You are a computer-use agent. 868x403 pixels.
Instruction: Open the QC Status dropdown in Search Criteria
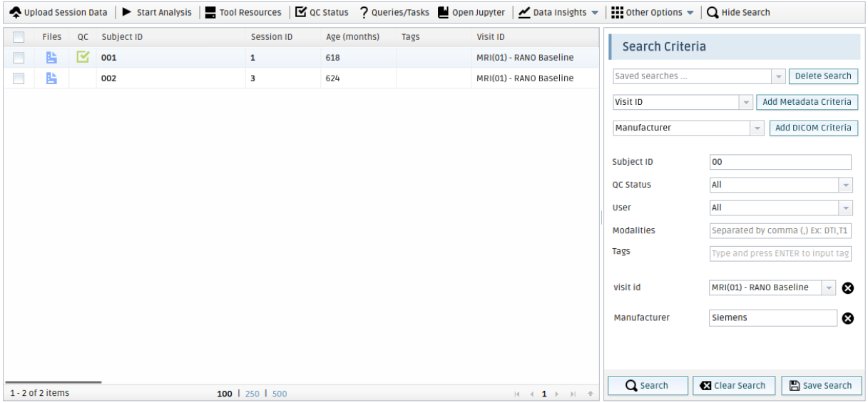845,185
